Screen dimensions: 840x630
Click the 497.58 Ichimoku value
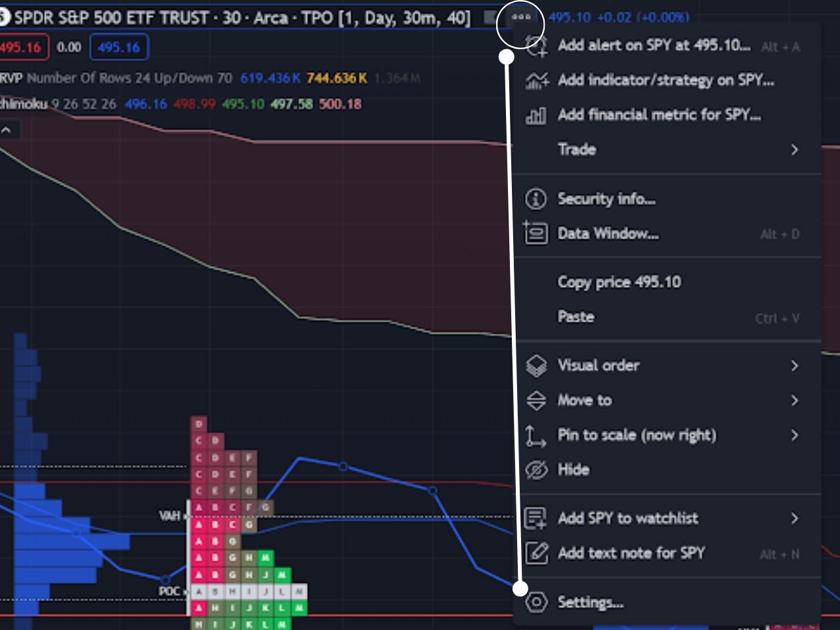(291, 104)
